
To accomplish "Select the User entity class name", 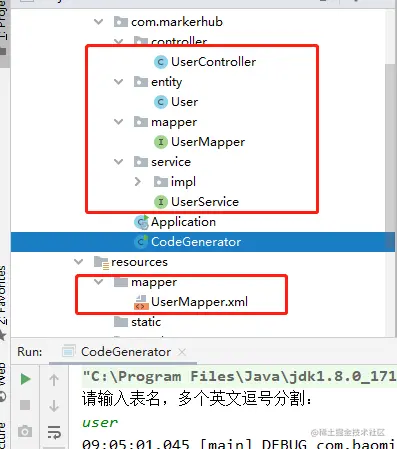I will [x=184, y=102].
